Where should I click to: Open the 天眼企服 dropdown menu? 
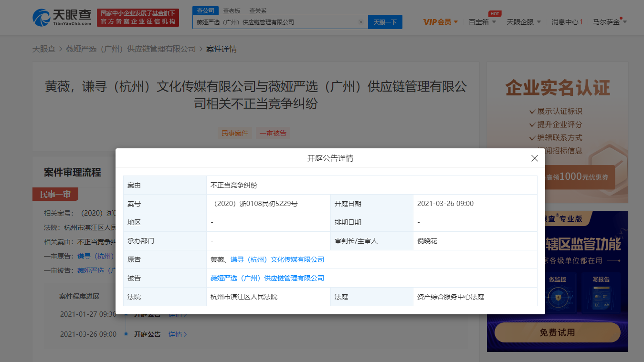point(524,22)
